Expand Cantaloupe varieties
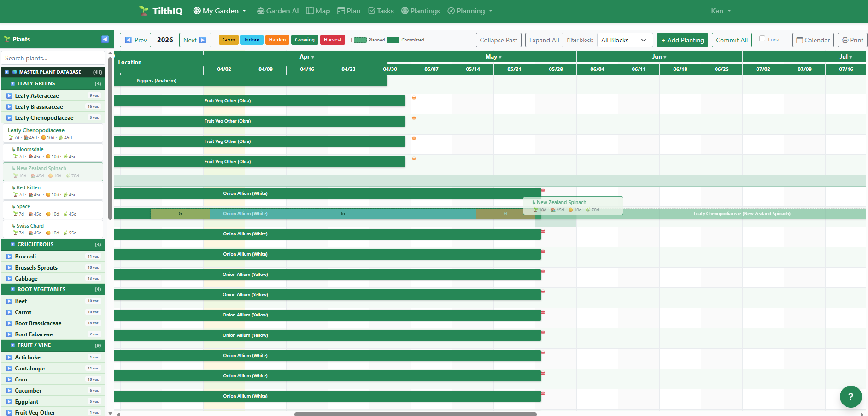 [x=9, y=369]
